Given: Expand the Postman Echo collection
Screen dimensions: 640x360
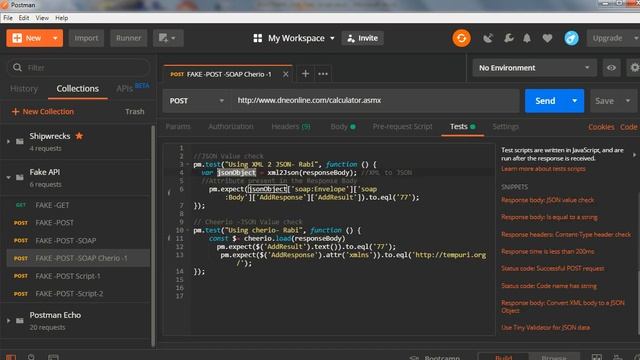Looking at the screenshot, I should 8,320.
